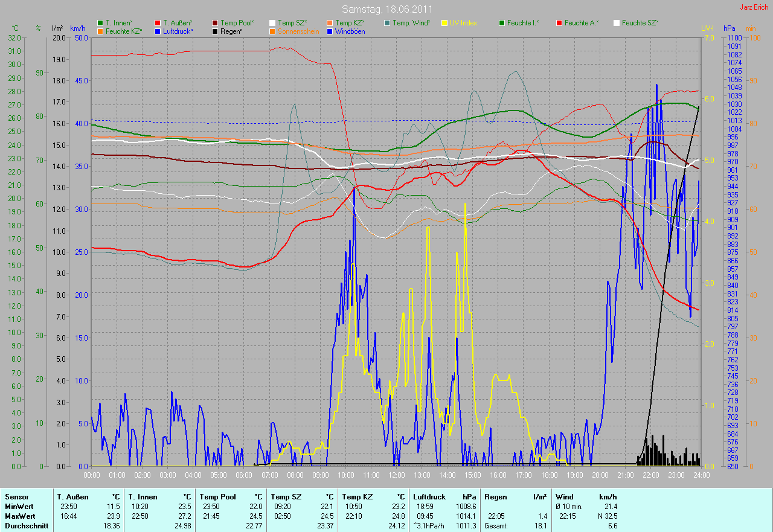Click the 'km/h' axis unit label at top
Screen dimensions: 773x532
(x=78, y=28)
